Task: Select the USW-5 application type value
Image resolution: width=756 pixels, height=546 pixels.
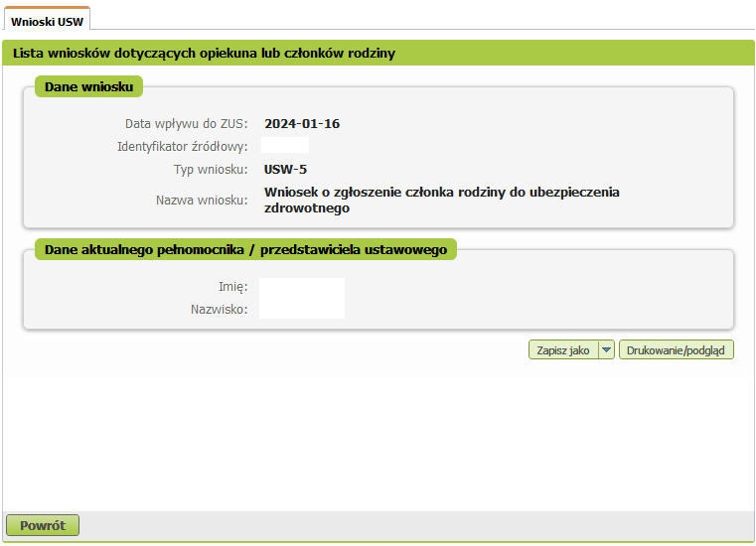Action: pyautogui.click(x=285, y=170)
